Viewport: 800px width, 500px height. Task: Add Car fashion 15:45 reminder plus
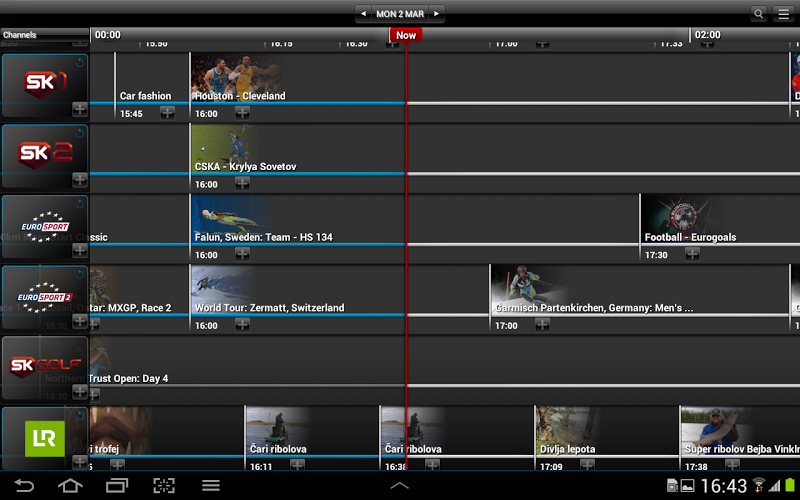(167, 113)
